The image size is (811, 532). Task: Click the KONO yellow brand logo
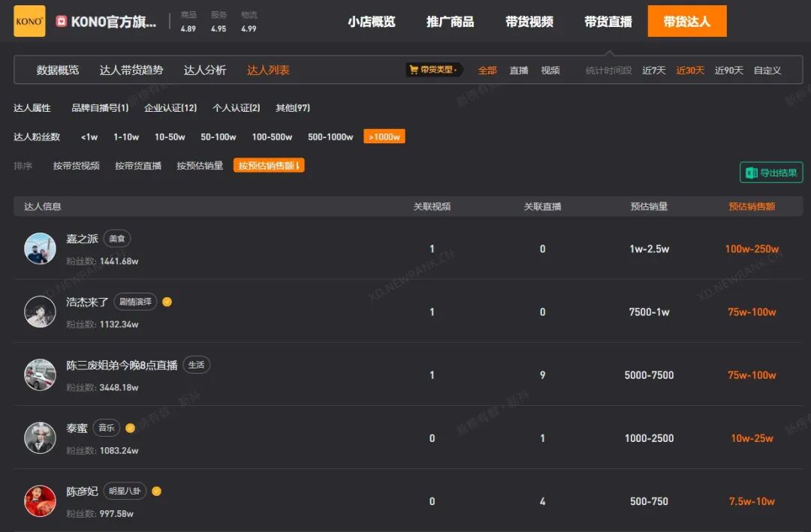29,21
